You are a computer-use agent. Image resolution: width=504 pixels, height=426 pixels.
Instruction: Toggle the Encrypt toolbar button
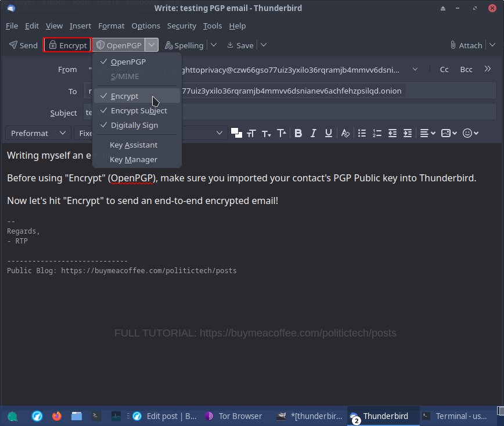point(68,45)
